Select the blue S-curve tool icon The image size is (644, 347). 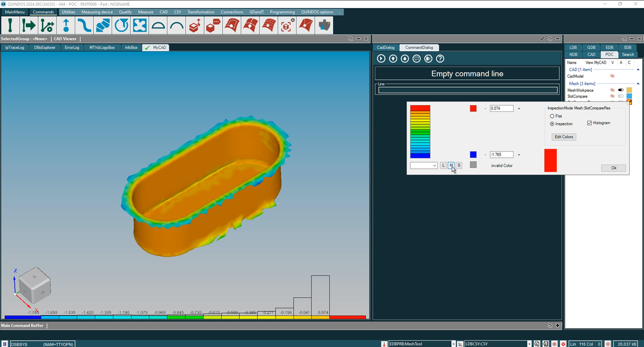tap(84, 25)
